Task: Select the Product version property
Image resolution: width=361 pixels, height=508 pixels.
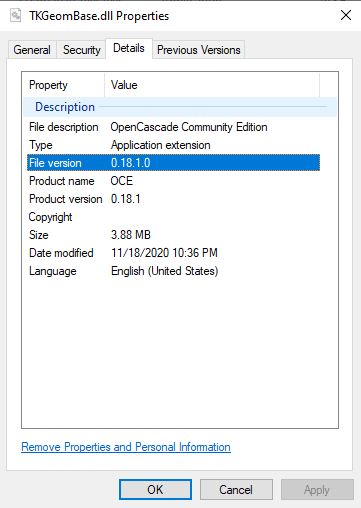Action: point(66,199)
